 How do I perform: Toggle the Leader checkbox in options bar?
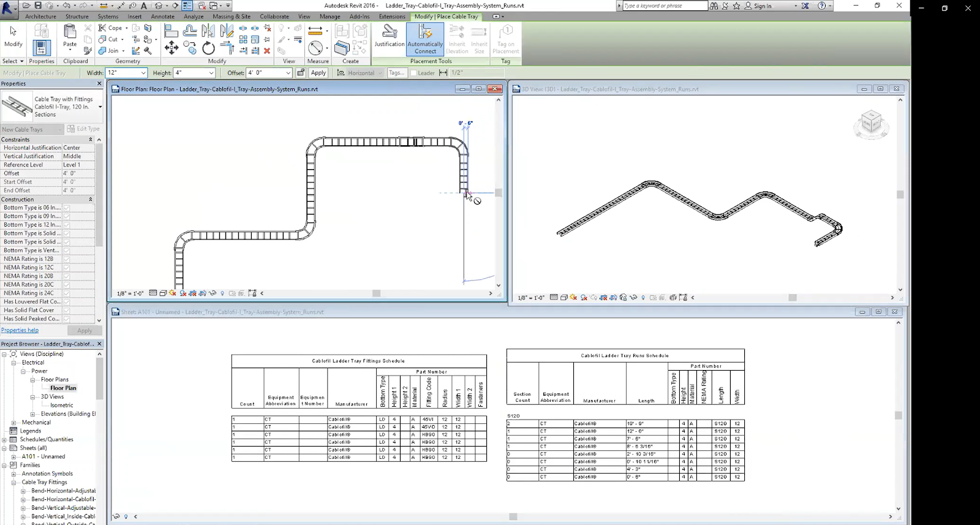click(413, 73)
